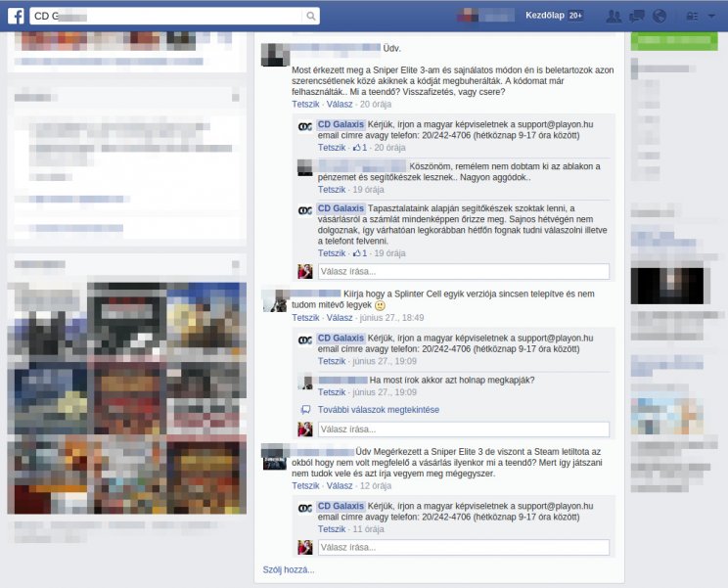This screenshot has height=588, width=728.
Task: Open Kezdőlap home link
Action: tap(545, 16)
